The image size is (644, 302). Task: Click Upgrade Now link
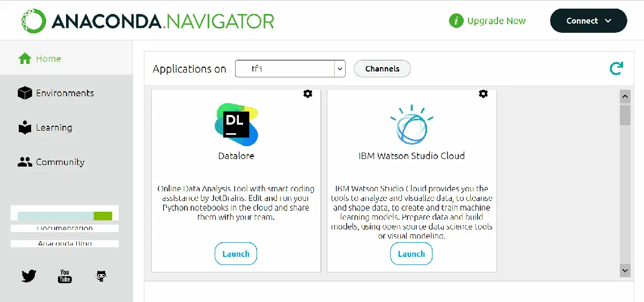pos(496,21)
